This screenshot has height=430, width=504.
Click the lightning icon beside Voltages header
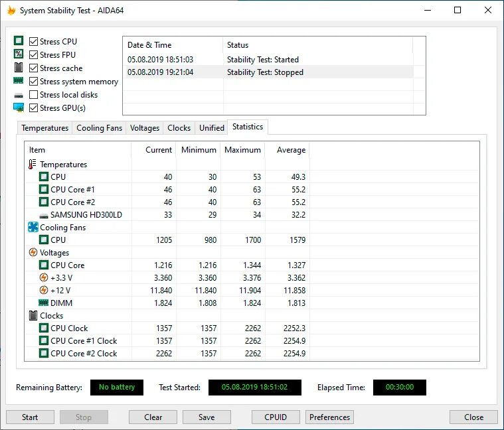click(x=33, y=252)
